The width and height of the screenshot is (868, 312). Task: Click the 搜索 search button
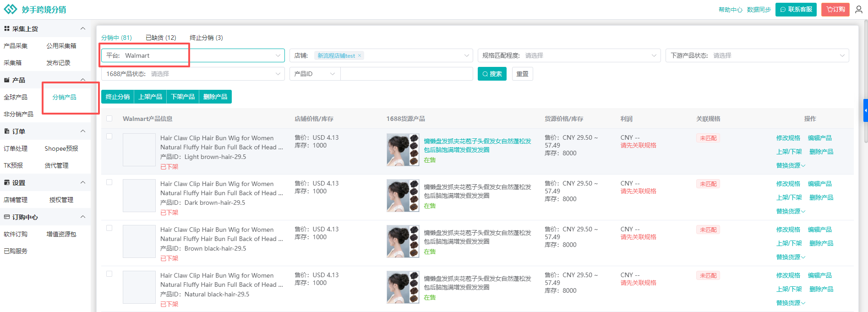pos(491,74)
